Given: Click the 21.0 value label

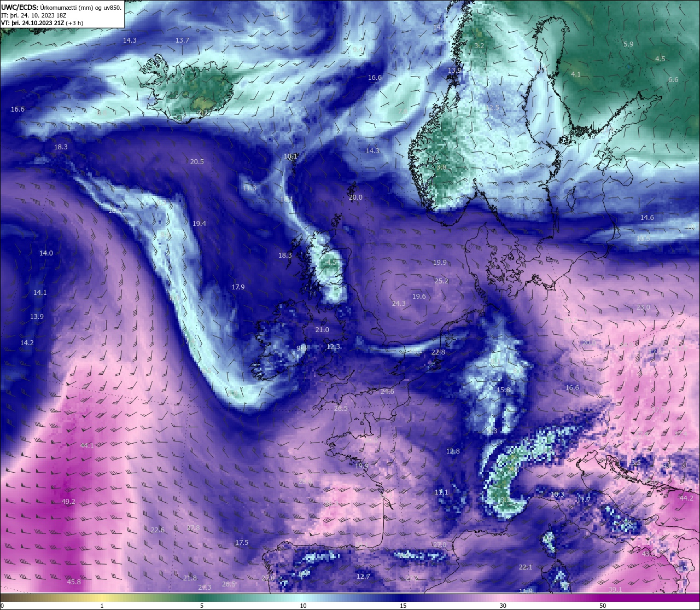Looking at the screenshot, I should click(x=322, y=330).
